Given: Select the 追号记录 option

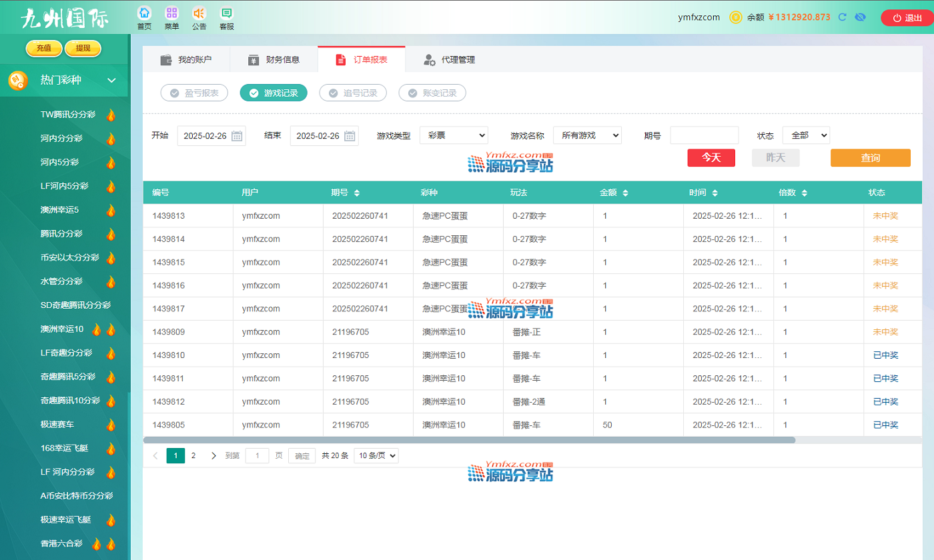Looking at the screenshot, I should coord(353,93).
